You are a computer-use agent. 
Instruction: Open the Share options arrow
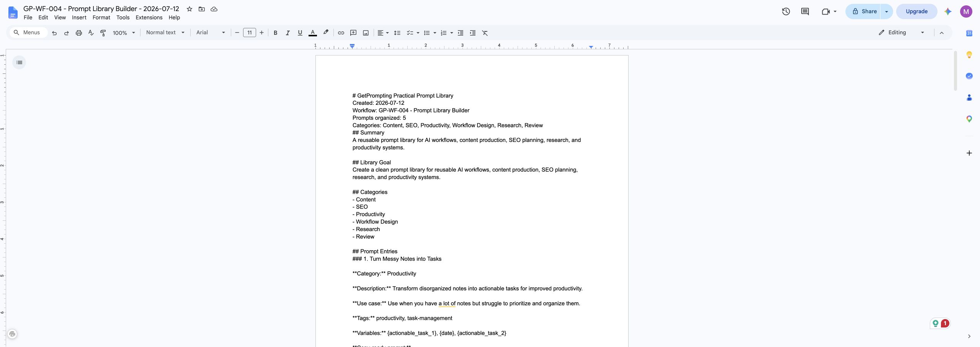(887, 11)
